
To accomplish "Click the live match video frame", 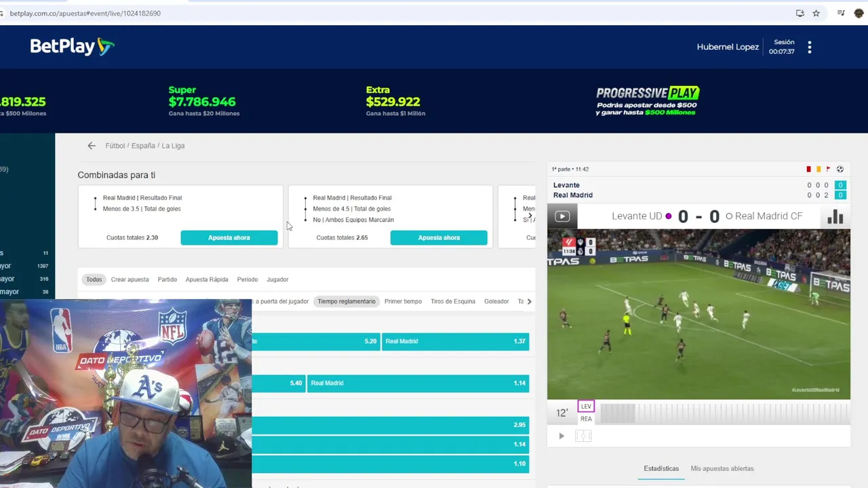I will pos(698,314).
